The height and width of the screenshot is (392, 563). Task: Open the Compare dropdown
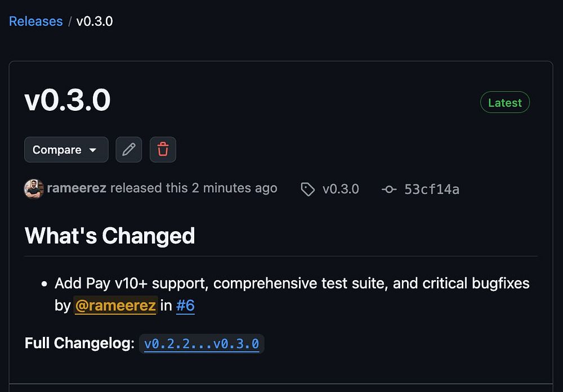[66, 150]
